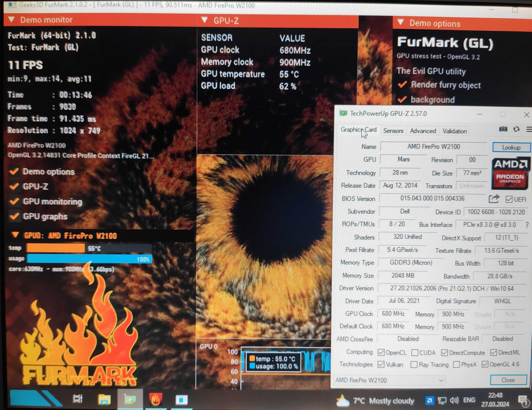
Task: Select GPU-Z green card taskbar icon
Action: (x=130, y=399)
